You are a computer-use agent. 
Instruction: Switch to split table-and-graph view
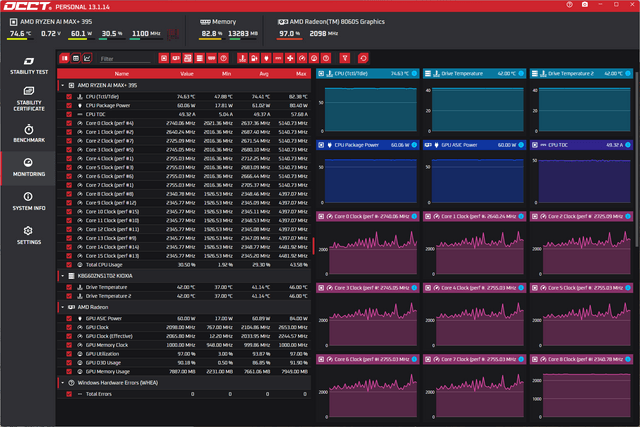(x=64, y=58)
